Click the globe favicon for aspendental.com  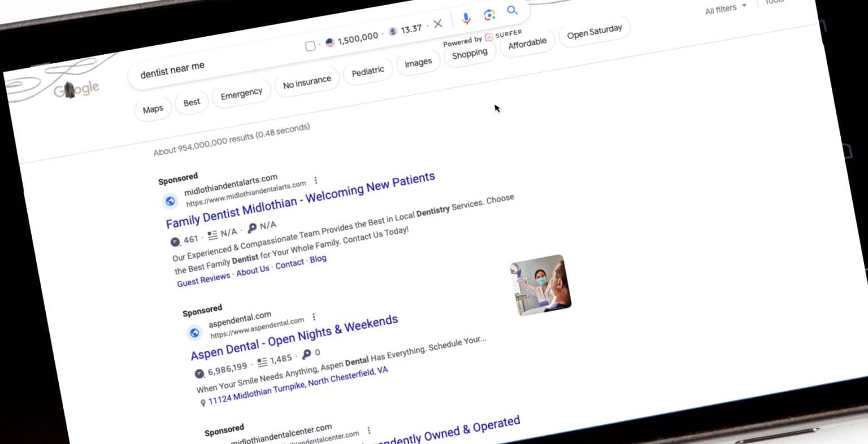pyautogui.click(x=194, y=333)
